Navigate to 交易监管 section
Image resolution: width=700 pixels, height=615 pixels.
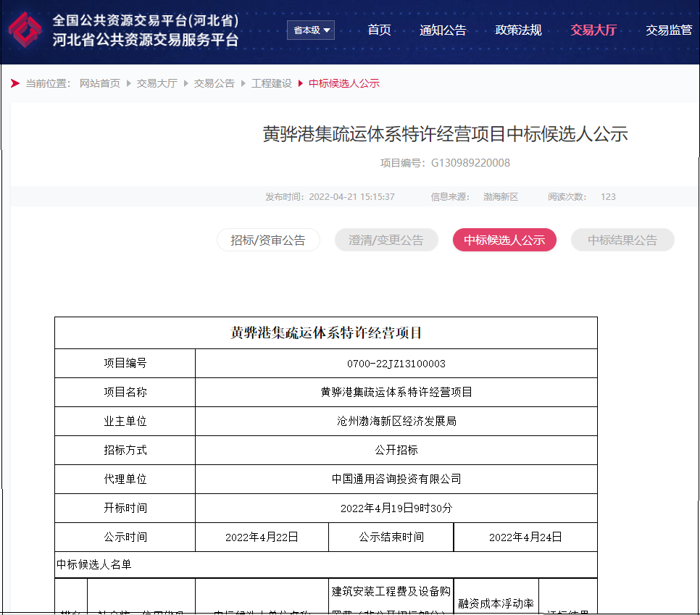click(x=668, y=30)
